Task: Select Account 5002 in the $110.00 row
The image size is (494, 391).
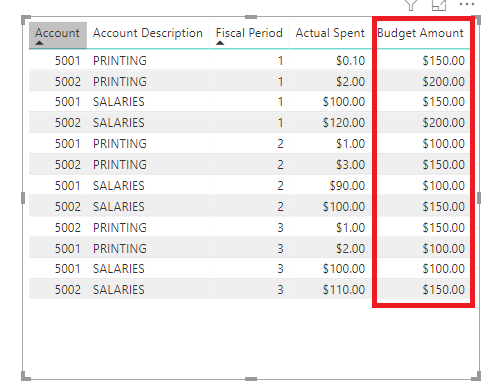Action: pyautogui.click(x=68, y=290)
